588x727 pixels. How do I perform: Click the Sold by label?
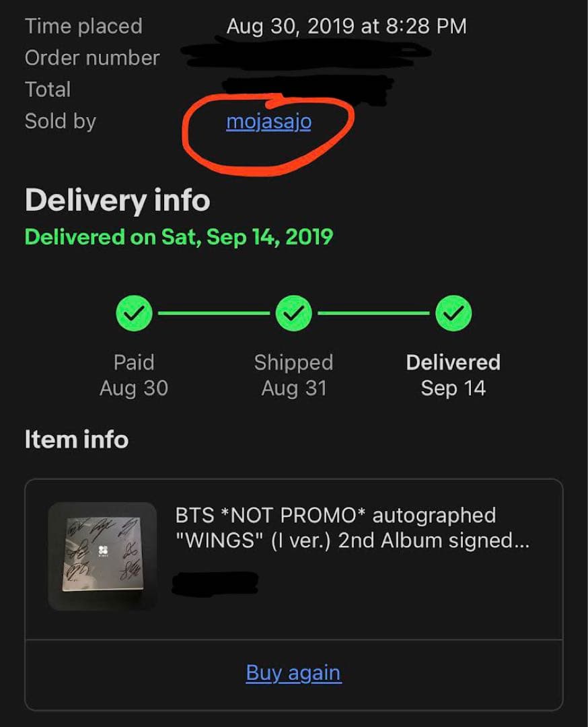tap(61, 121)
